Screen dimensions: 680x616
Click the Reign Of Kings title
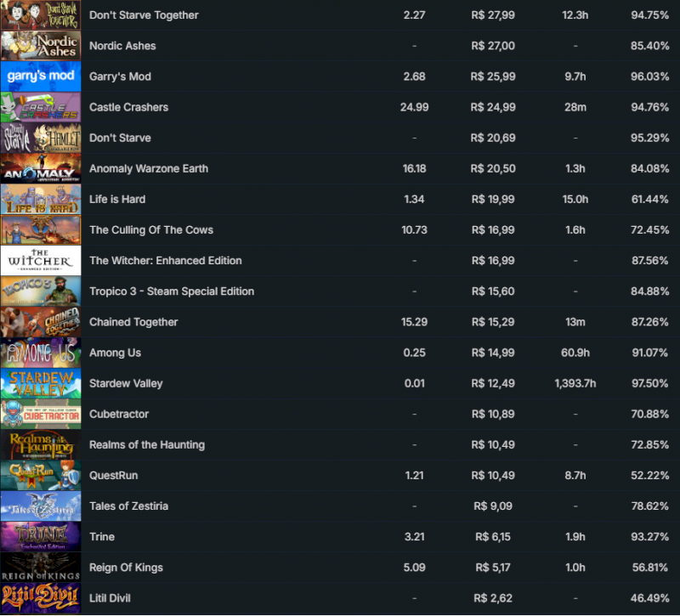coord(126,568)
